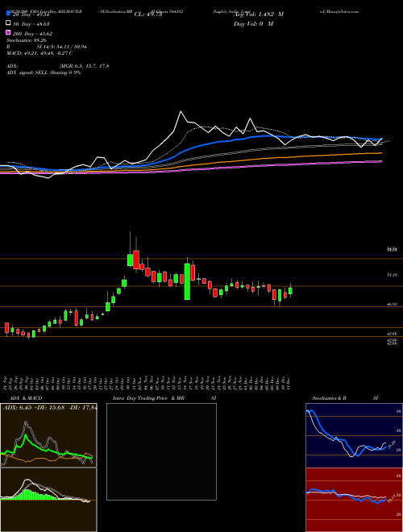Select the '200 Day = 45.62' legend text
Viewport: 403px width, 532px height.
coord(32,34)
